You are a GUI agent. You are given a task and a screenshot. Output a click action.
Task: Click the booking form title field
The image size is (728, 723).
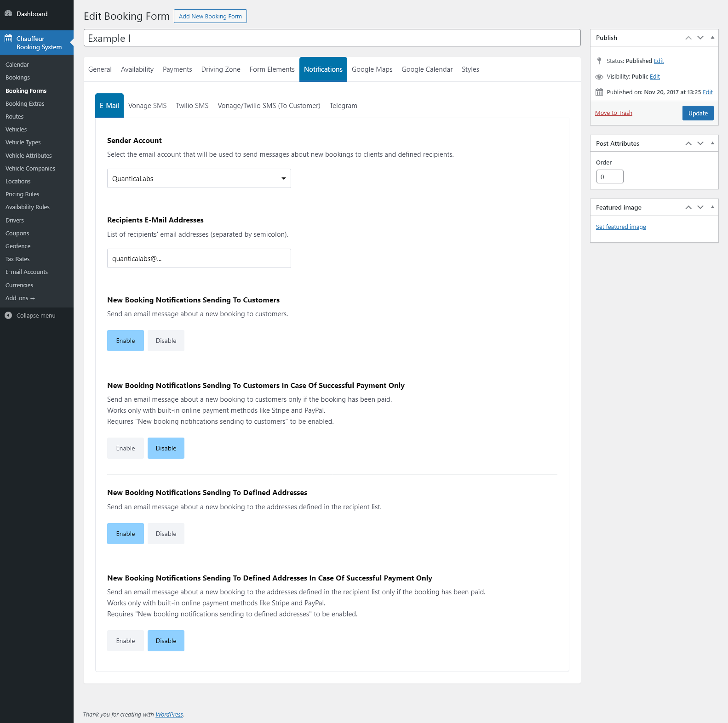(332, 38)
